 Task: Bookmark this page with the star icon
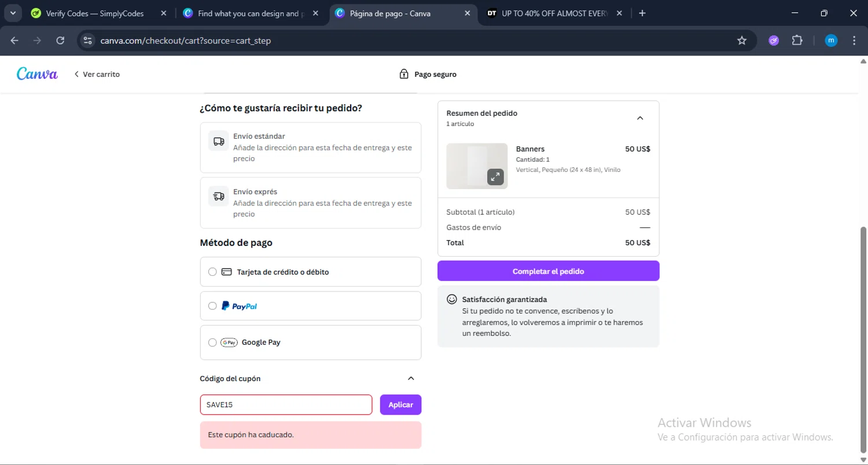742,40
